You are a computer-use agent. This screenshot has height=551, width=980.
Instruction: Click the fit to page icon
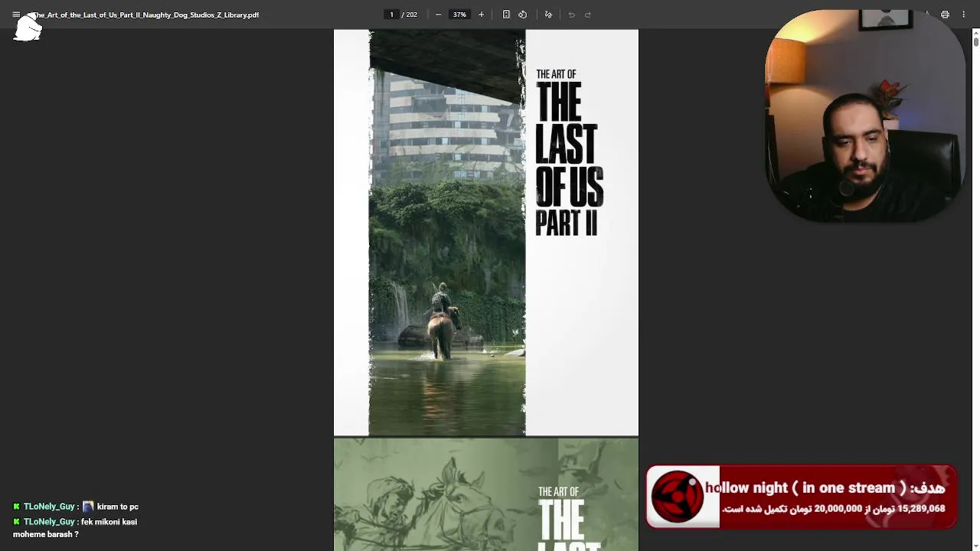[506, 15]
